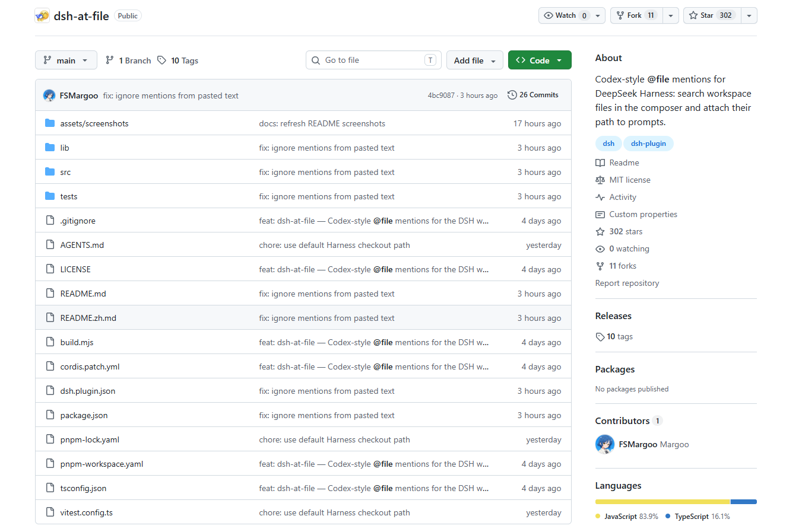Open the tsconfig.json file
This screenshot has width=802, height=532.
point(83,488)
